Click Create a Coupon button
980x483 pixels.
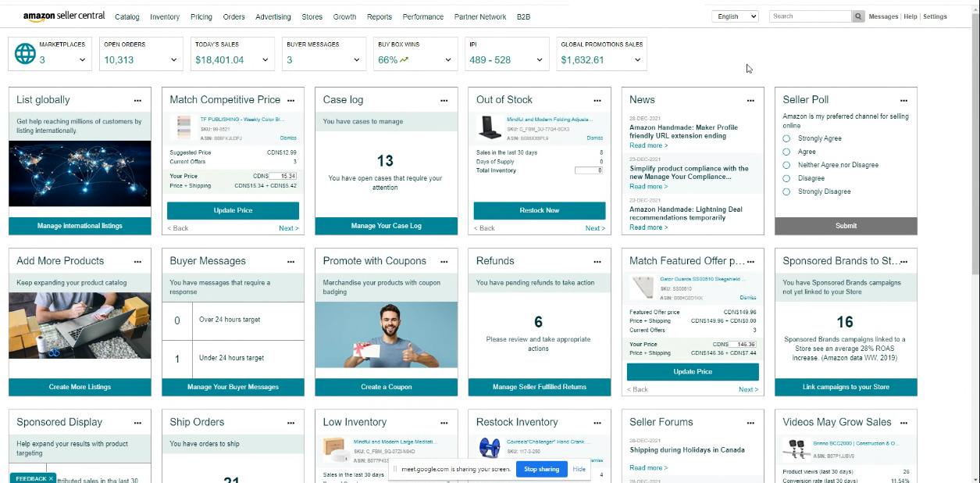point(386,387)
